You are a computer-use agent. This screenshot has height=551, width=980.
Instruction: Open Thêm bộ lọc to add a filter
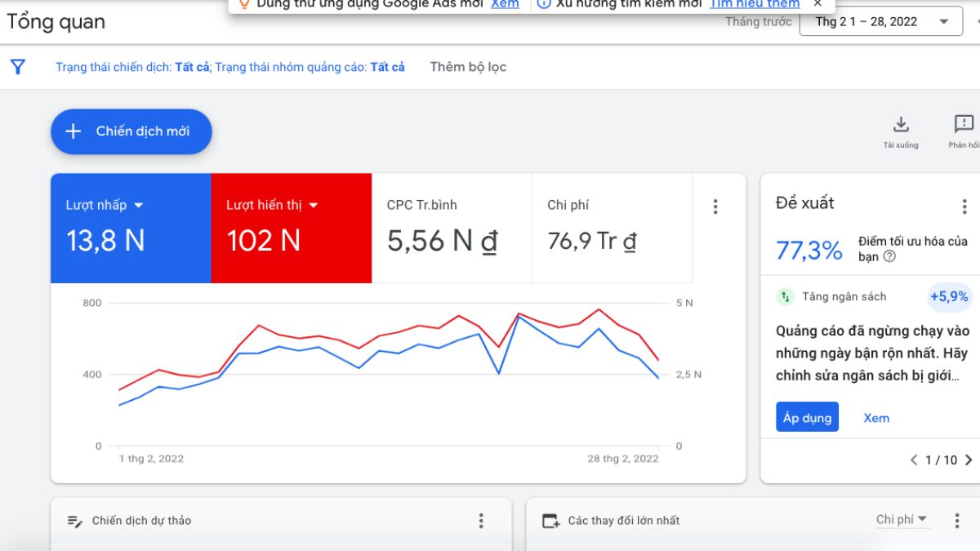468,67
